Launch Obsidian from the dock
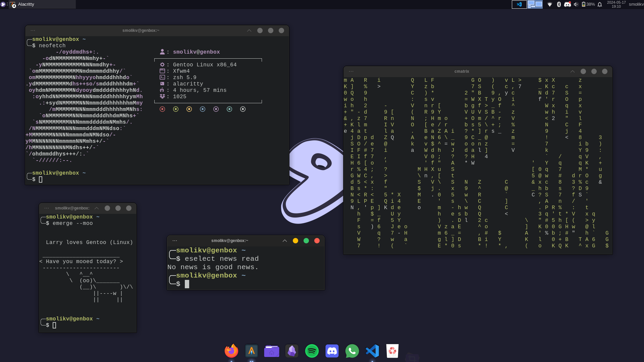Image resolution: width=644 pixels, height=362 pixels. [292, 351]
